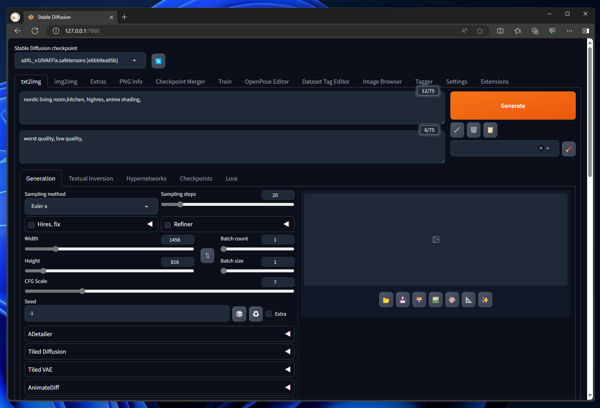Click the sparkle upscale icon under preview
This screenshot has width=600, height=408.
point(485,300)
